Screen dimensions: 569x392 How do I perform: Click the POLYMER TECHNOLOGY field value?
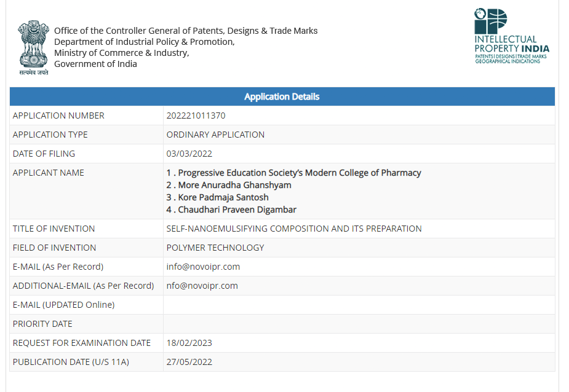point(215,248)
